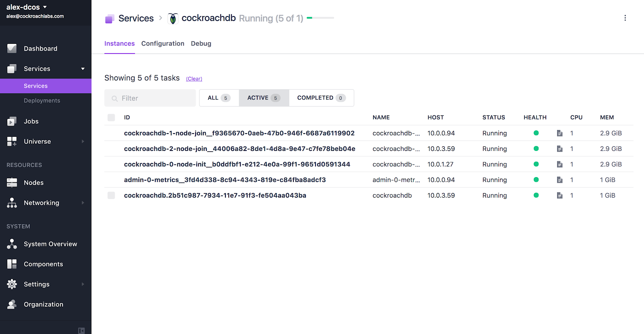644x334 pixels.
Task: Collapse the Services sidebar section arrow
Action: click(83, 69)
